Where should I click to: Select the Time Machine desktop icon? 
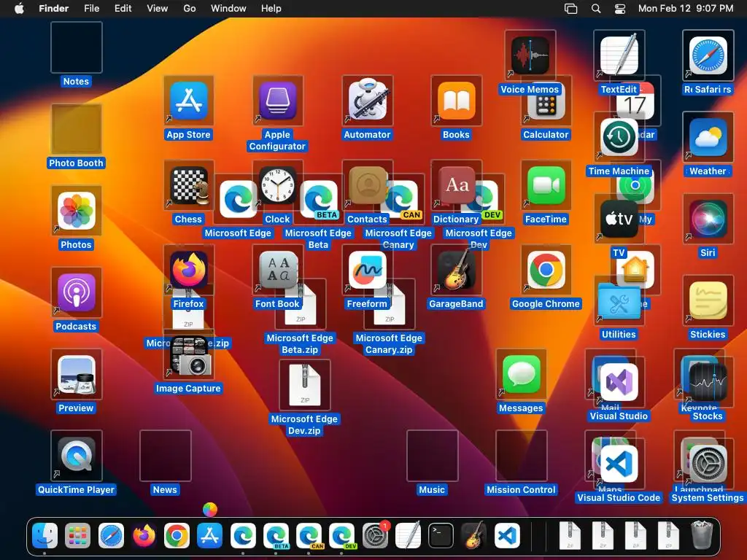619,137
